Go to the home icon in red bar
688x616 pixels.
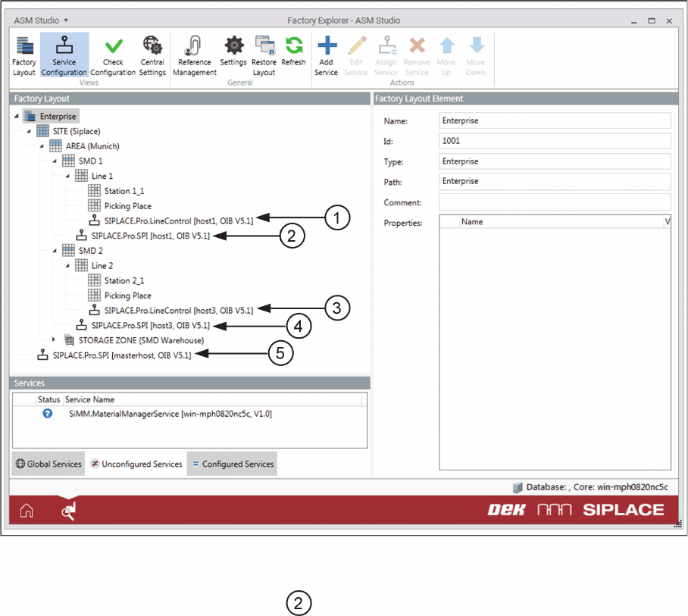[x=27, y=511]
